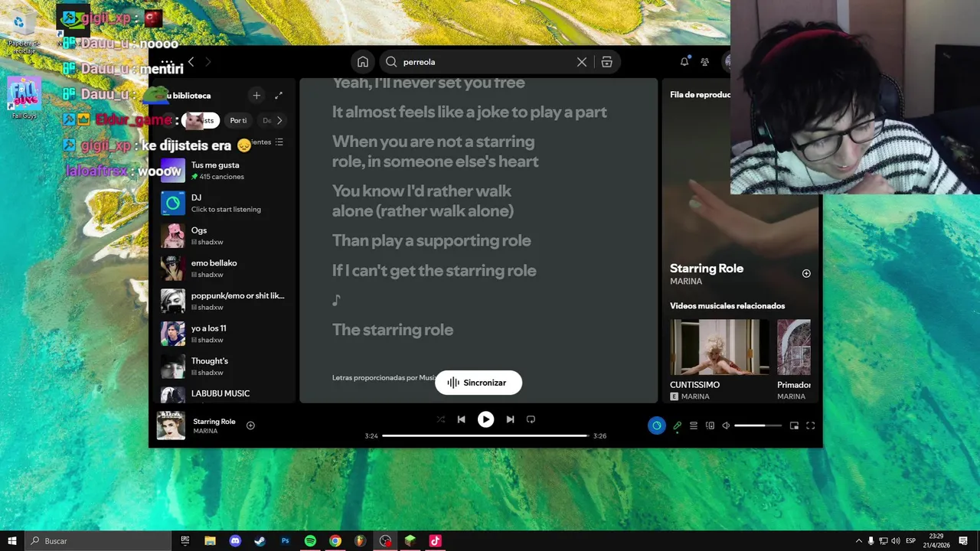This screenshot has height=551, width=980.
Task: Open the three-dot Spotify menu
Action: pos(167,63)
